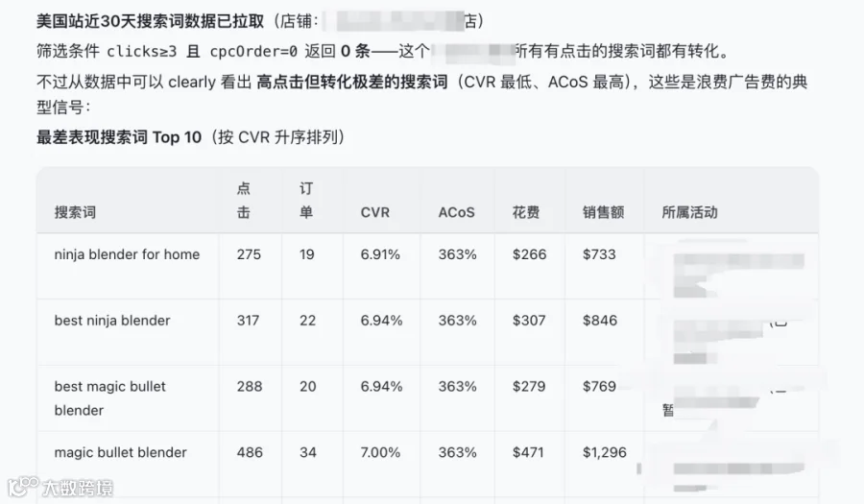Select the 'best ninja blender' search term
The height and width of the screenshot is (504, 864).
coord(112,321)
